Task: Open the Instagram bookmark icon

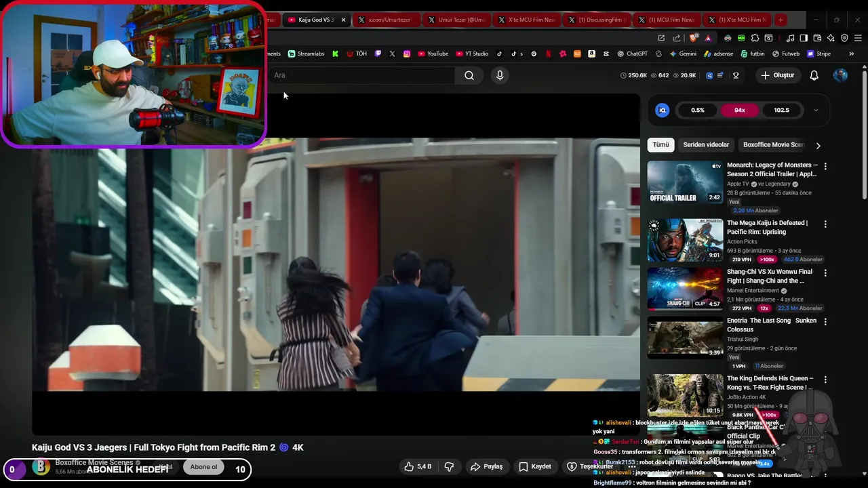Action: (407, 54)
